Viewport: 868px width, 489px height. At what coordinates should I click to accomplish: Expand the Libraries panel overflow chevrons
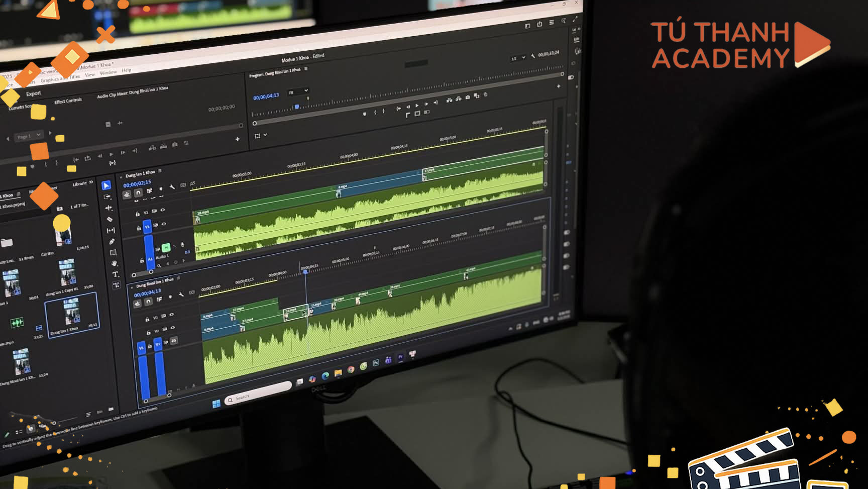(x=91, y=182)
